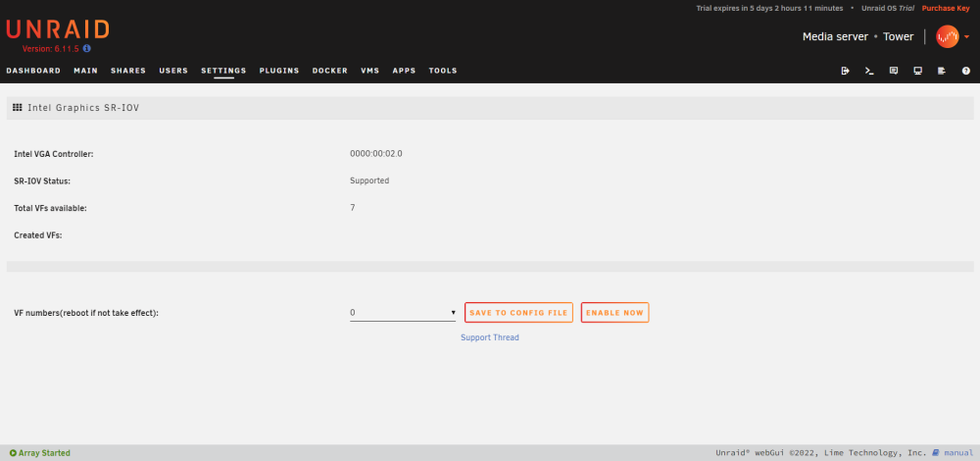Screen dimensions: 980x461
Task: Click the Info monitor icon
Action: [917, 71]
